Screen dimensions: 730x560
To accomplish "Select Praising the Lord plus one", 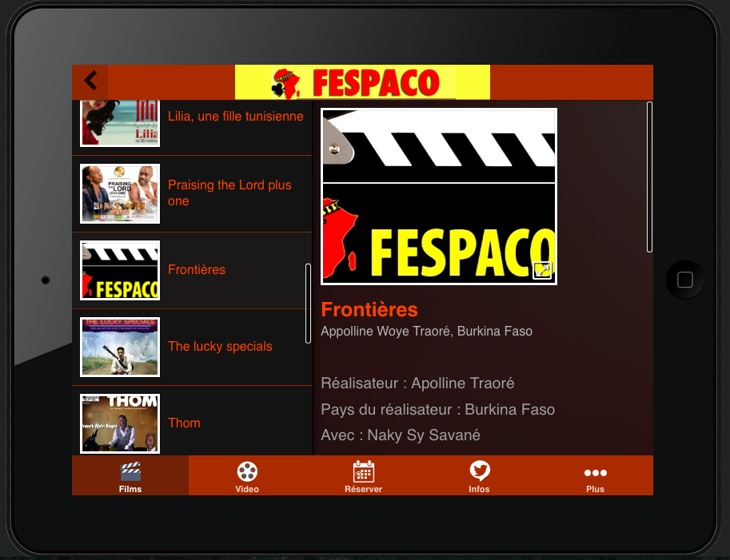I will (229, 193).
